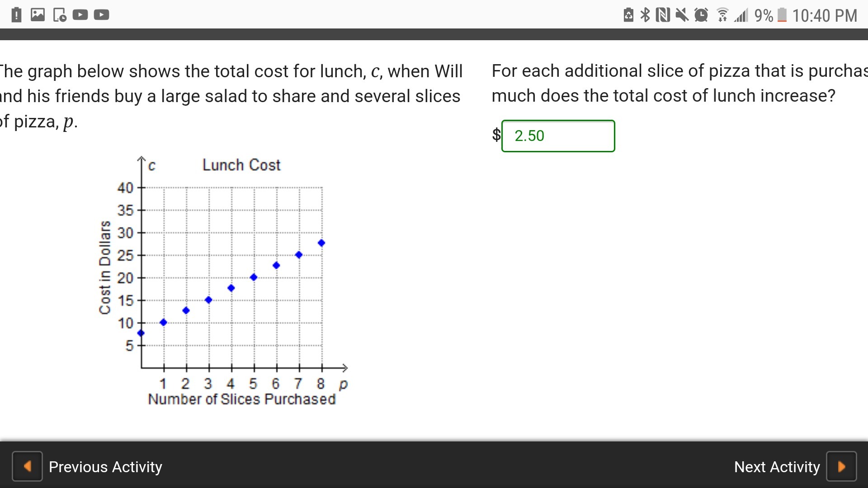Image resolution: width=868 pixels, height=488 pixels.
Task: Tap the 9% battery indicator
Action: click(770, 15)
